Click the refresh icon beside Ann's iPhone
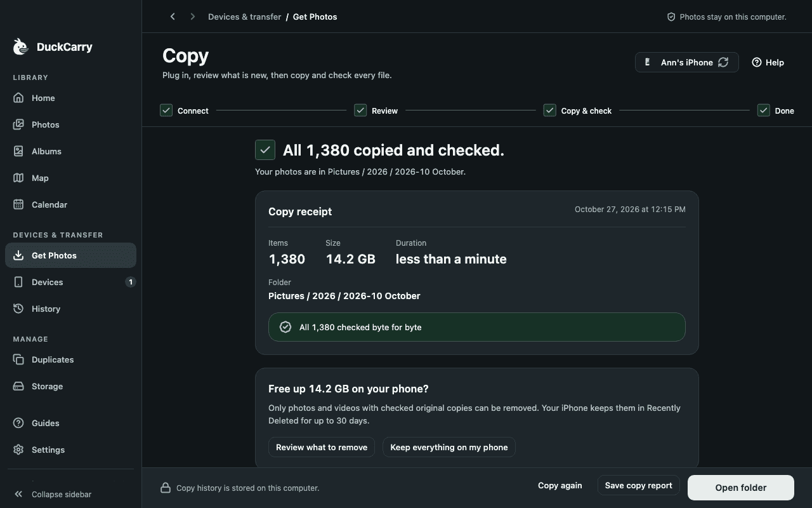Viewport: 812px width, 508px height. pos(723,62)
